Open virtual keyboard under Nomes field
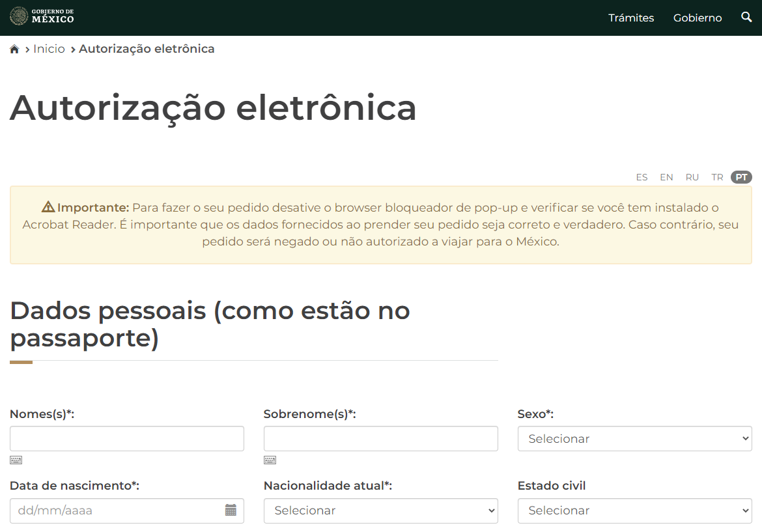The image size is (762, 532). (16, 460)
